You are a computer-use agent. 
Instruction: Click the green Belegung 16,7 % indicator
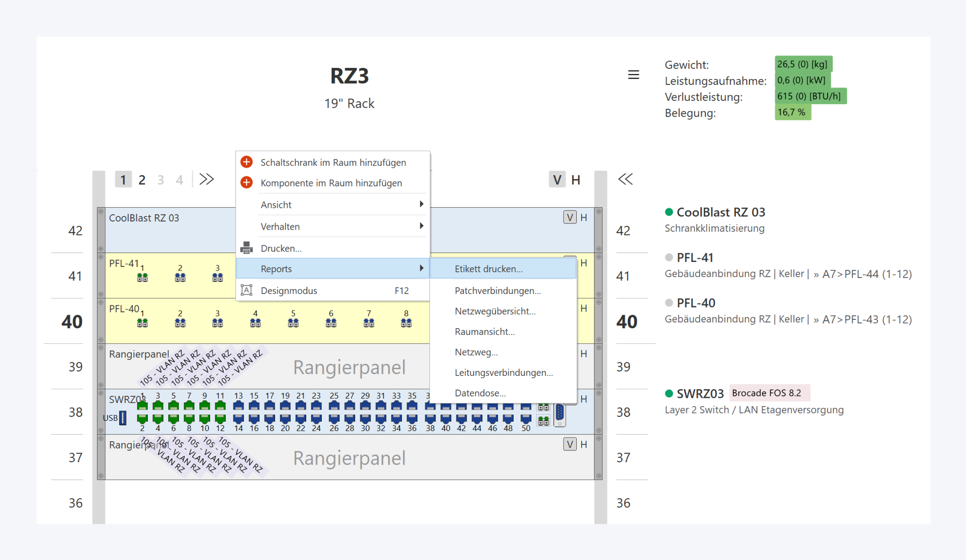[792, 112]
